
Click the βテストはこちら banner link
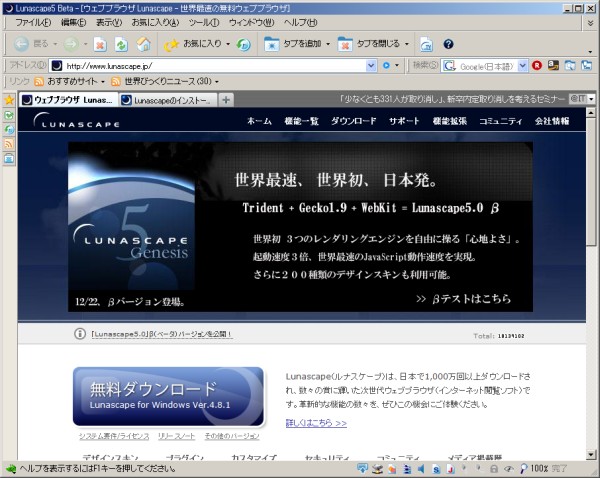[x=463, y=299]
